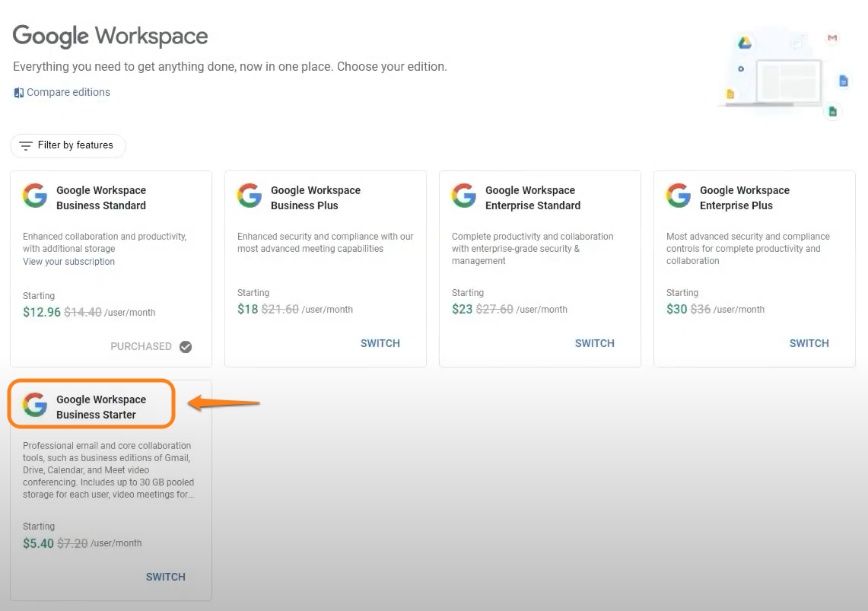The image size is (868, 611).
Task: Select the Google Workspace Business Starter title
Action: click(101, 407)
